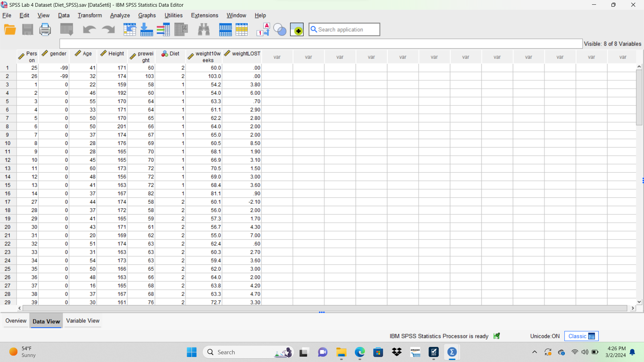Screen dimensions: 644x362
Task: Open the Graphs menu
Action: 147,15
